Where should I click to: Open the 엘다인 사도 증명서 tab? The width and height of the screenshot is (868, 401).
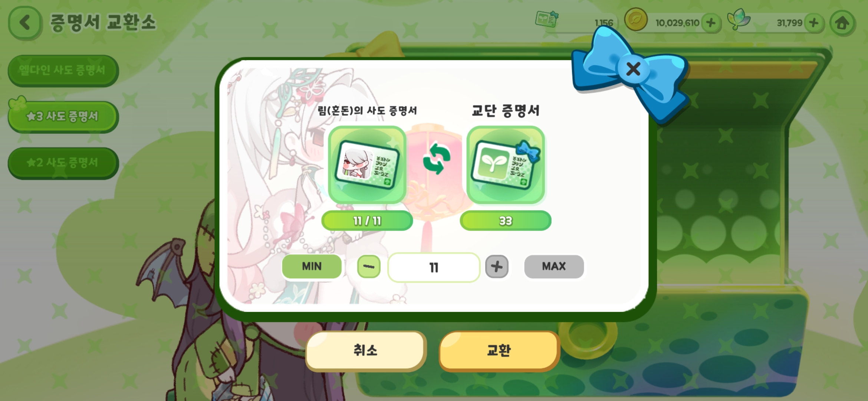[x=63, y=70]
